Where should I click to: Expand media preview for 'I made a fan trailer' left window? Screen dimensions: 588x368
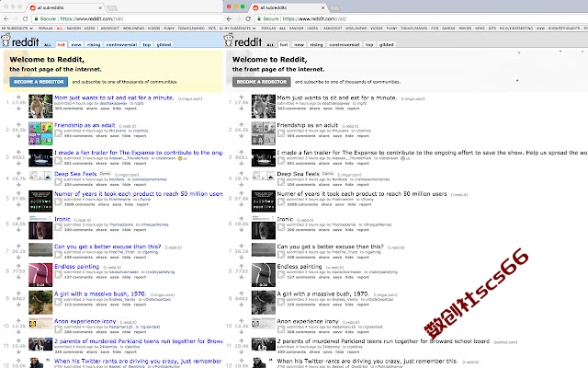pos(58,161)
